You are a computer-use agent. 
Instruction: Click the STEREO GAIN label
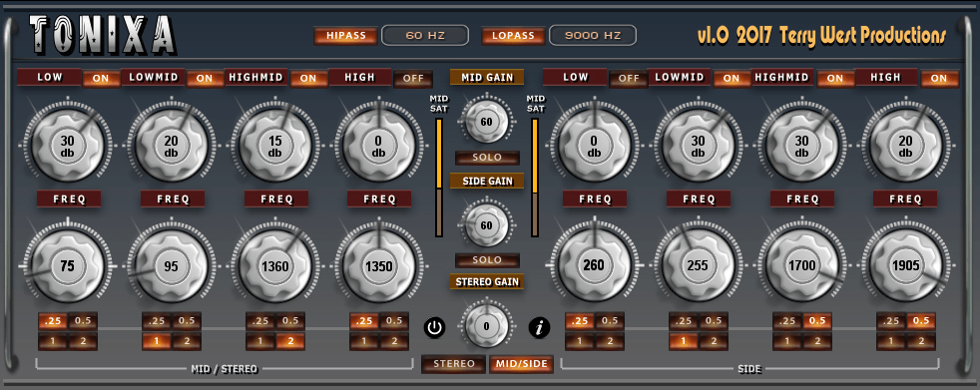point(487,281)
